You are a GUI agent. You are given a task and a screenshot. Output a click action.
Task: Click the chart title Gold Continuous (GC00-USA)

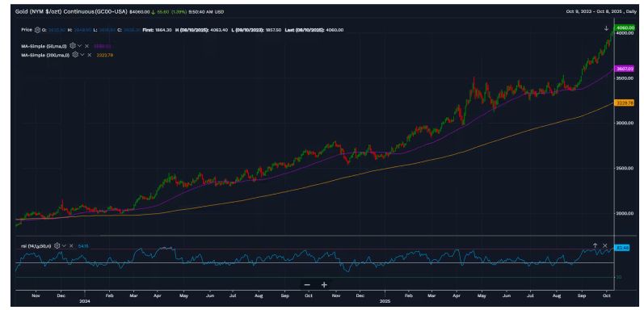71,11
